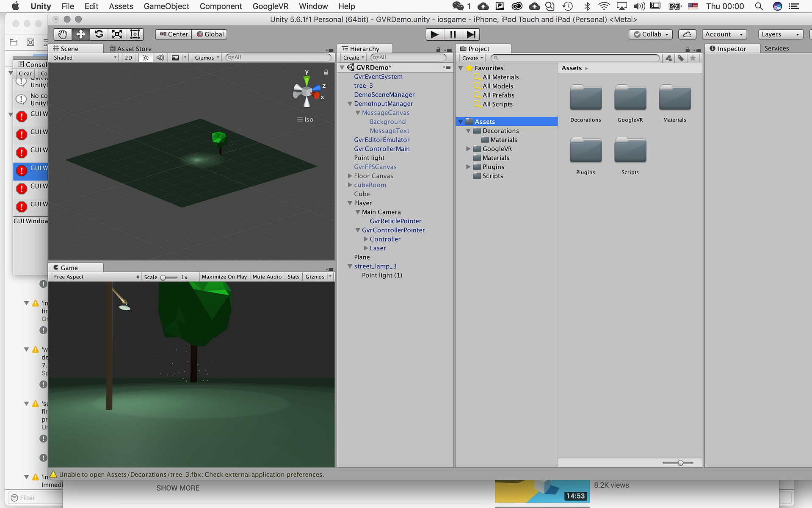
Task: Click the Scene search field
Action: click(279, 58)
